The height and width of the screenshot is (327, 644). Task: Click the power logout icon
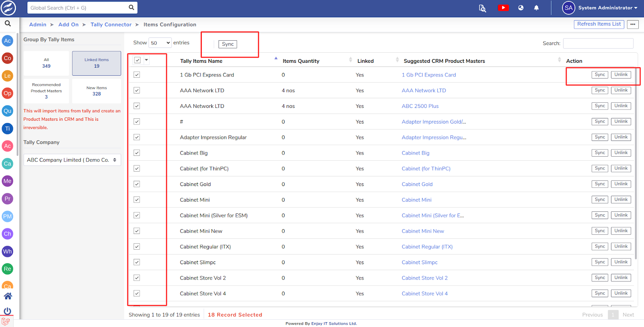[8, 310]
